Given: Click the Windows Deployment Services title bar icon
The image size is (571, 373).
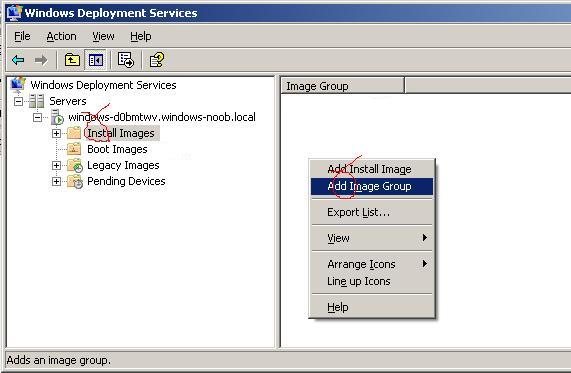Looking at the screenshot, I should pos(14,13).
